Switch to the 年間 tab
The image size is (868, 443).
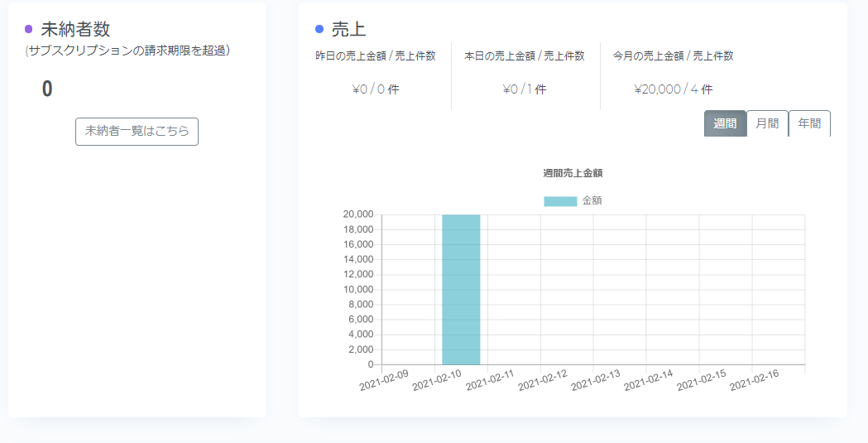point(809,123)
